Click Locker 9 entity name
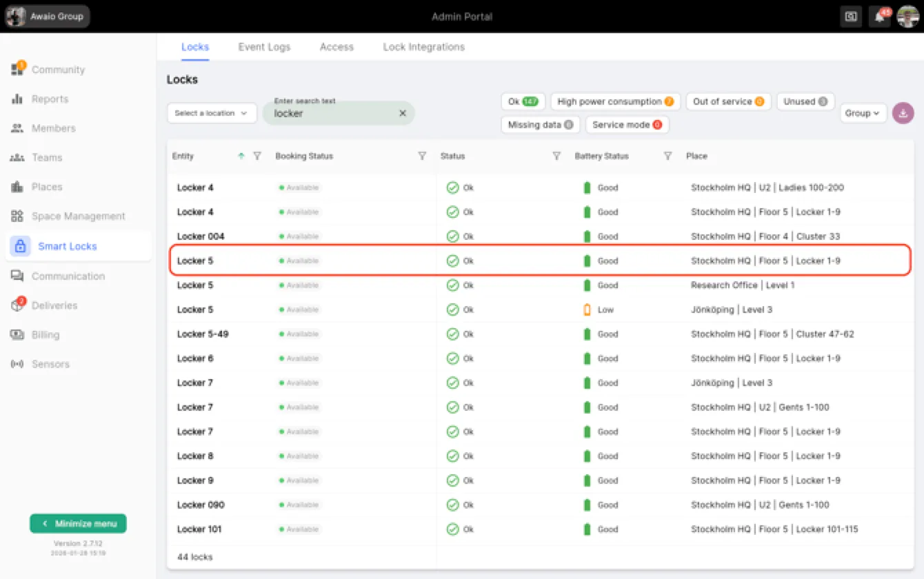Image resolution: width=924 pixels, height=579 pixels. [x=195, y=480]
